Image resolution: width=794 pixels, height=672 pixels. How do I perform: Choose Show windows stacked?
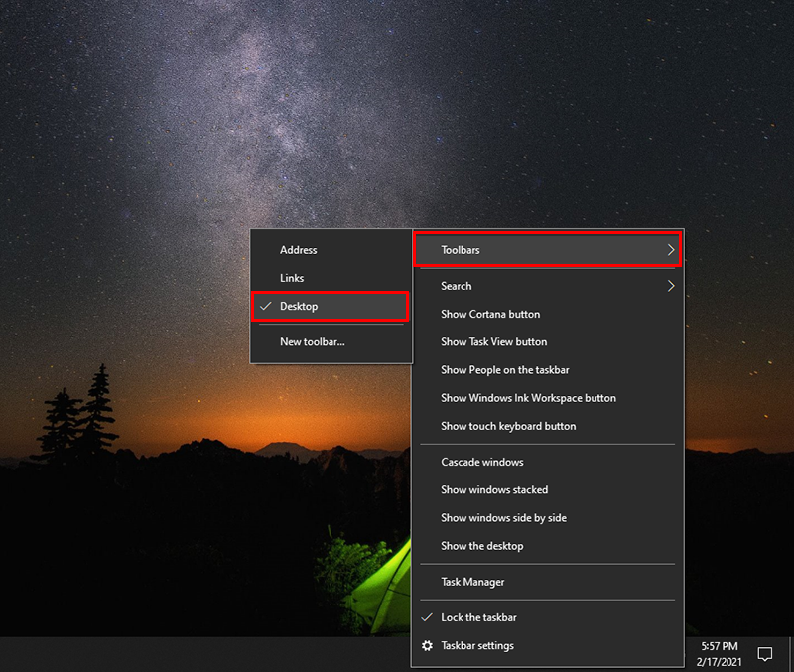pos(548,489)
